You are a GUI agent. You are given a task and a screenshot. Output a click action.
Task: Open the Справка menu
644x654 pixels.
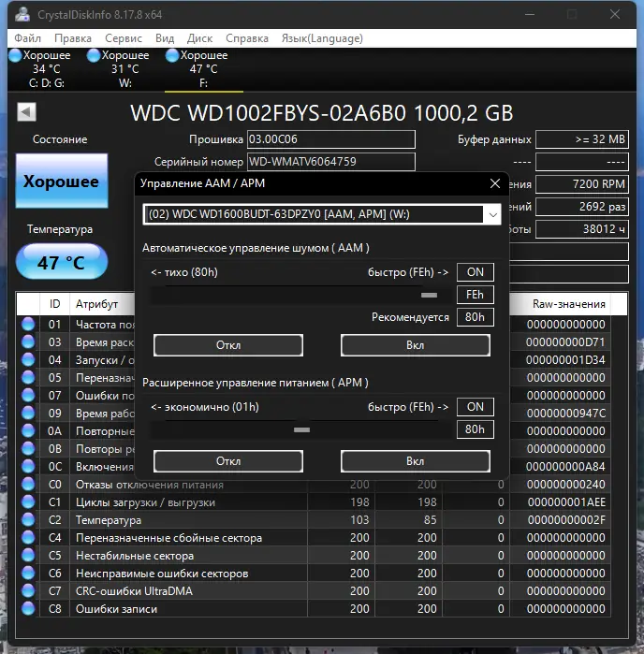point(247,38)
